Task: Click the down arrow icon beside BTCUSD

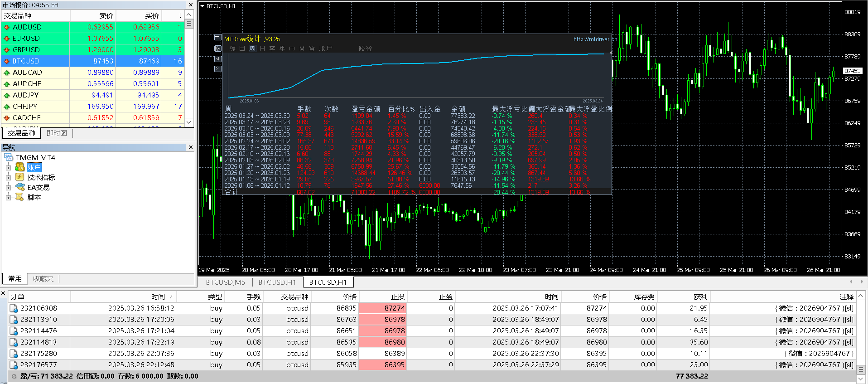Action: [x=7, y=61]
